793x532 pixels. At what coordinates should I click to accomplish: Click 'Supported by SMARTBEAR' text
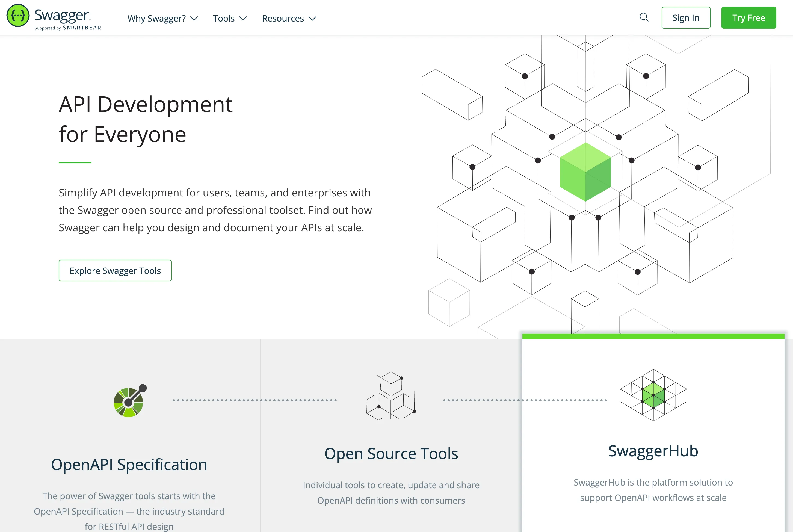tap(68, 28)
